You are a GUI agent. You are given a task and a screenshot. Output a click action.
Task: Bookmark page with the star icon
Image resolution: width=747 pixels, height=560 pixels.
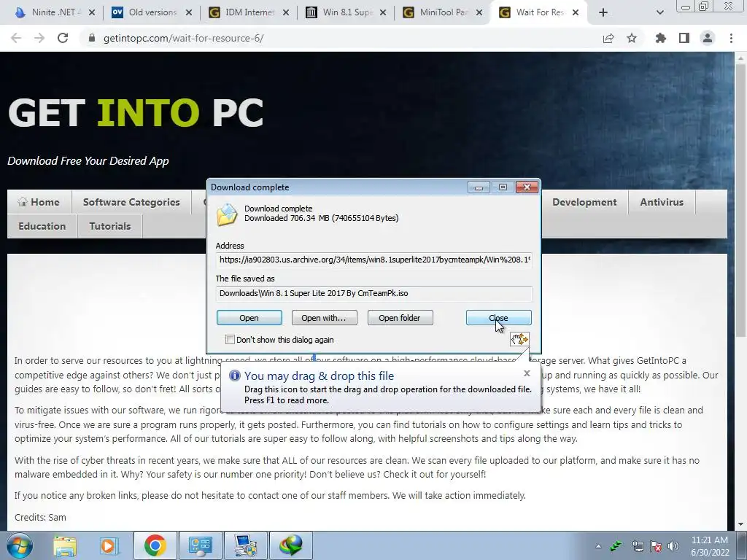point(632,38)
